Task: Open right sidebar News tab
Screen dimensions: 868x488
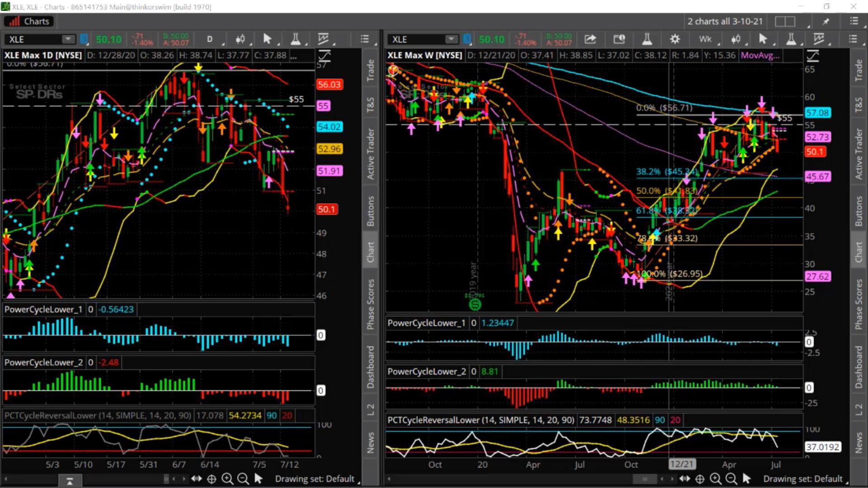Action: click(x=859, y=442)
